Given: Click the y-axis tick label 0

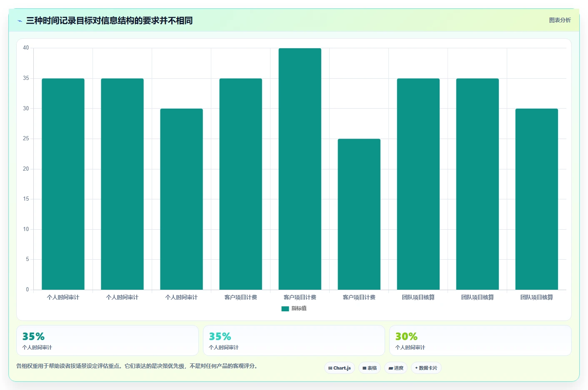Looking at the screenshot, I should point(28,289).
